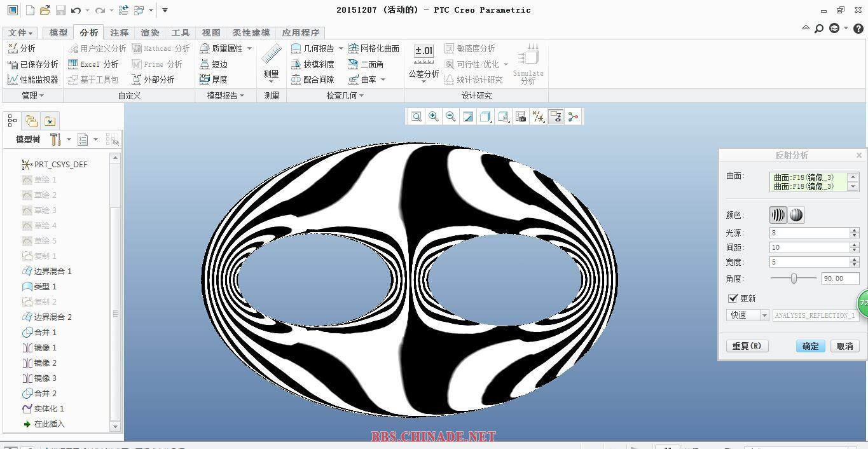The image size is (868, 449).
Task: Switch to 注释 ribbon tab
Action: click(x=119, y=32)
